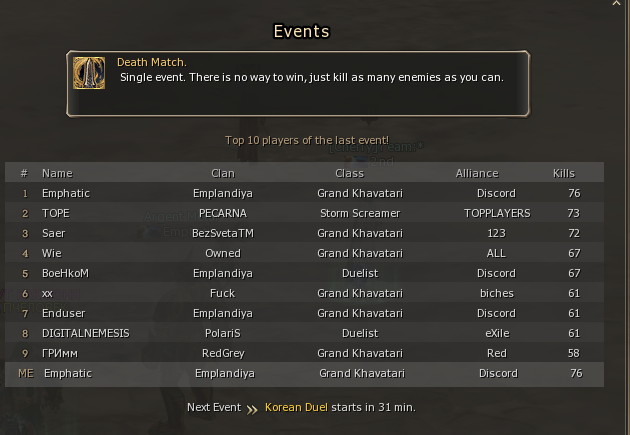Click the rank number column header
Image resolution: width=630 pixels, height=435 pixels.
[x=24, y=173]
